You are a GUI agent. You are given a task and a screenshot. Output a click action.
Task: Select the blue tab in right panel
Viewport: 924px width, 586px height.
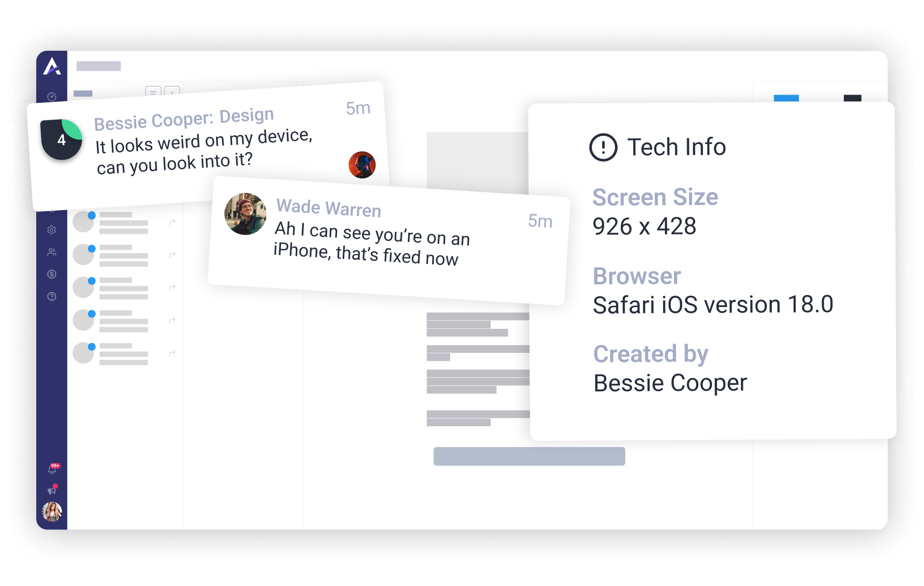click(x=786, y=98)
